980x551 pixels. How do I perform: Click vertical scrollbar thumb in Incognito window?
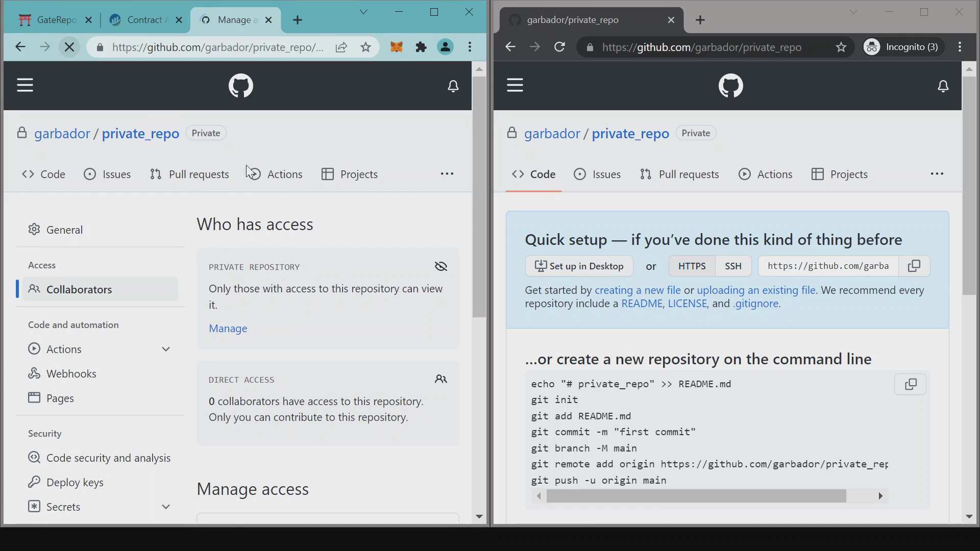coord(969,185)
